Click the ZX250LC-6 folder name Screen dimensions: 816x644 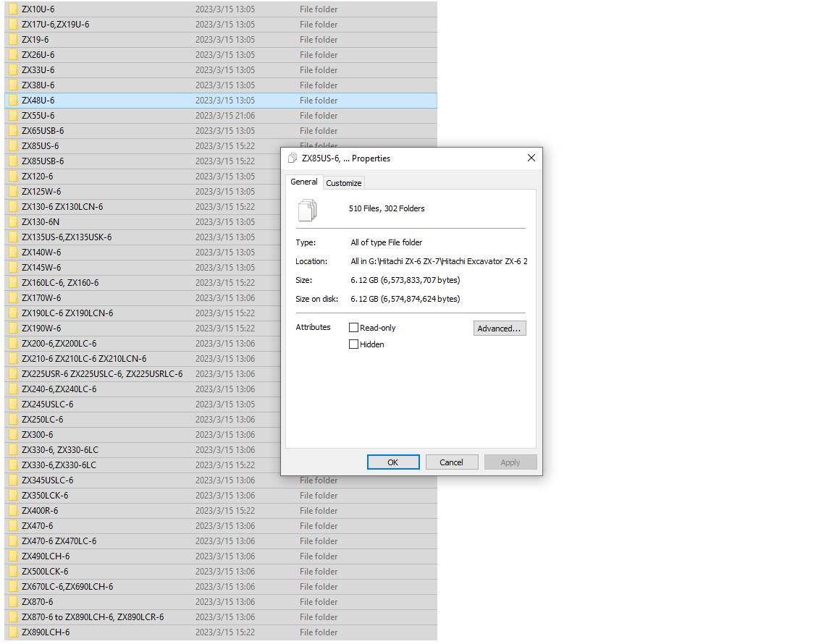(42, 419)
